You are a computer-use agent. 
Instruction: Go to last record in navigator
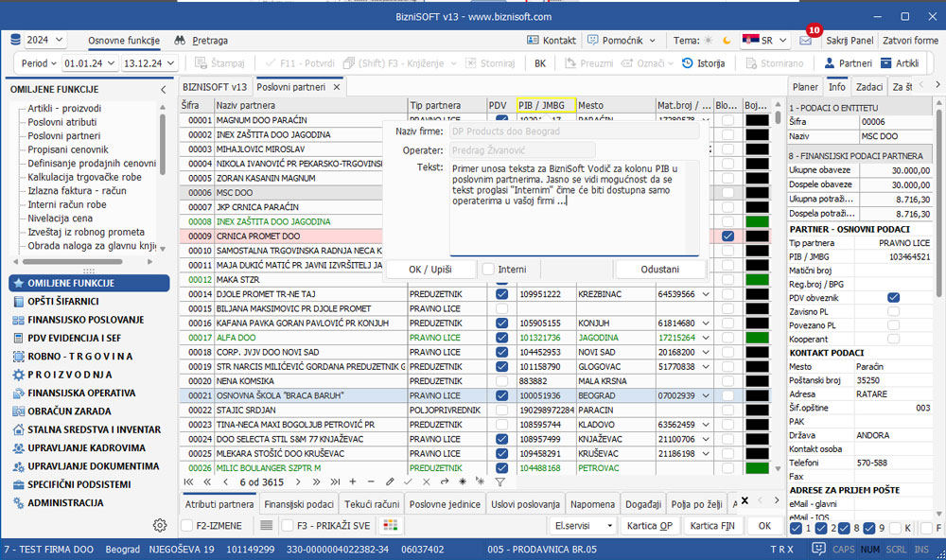pyautogui.click(x=336, y=481)
